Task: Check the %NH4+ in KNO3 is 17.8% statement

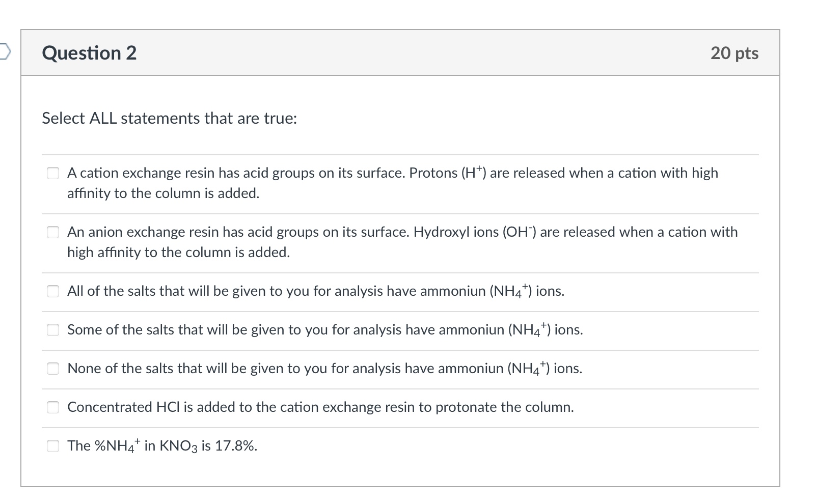Action: click(x=53, y=445)
